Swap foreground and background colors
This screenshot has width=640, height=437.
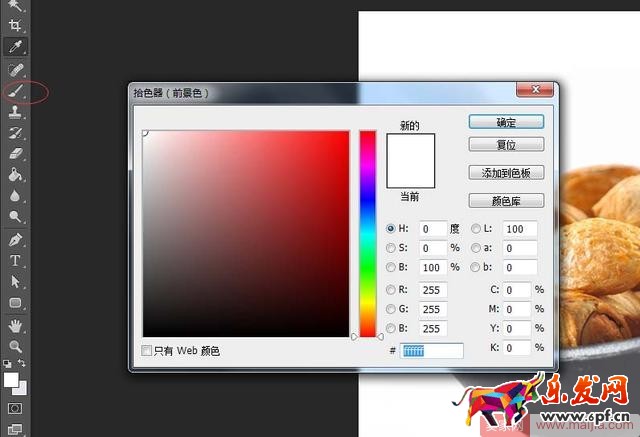(22, 363)
